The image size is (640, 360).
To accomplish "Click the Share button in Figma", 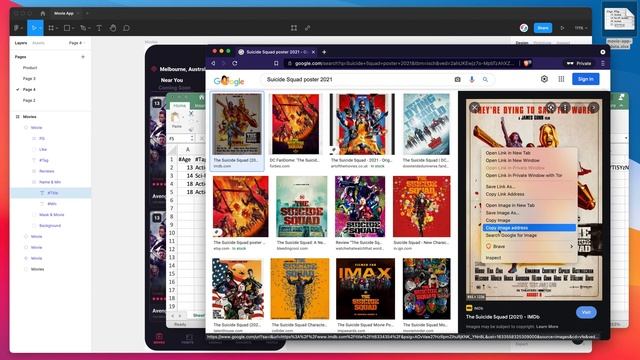I will coord(543,28).
